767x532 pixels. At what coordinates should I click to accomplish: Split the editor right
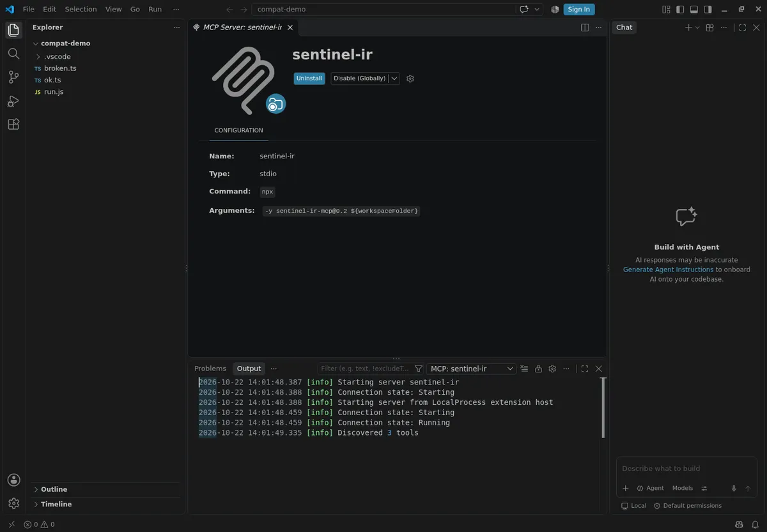[x=584, y=27]
